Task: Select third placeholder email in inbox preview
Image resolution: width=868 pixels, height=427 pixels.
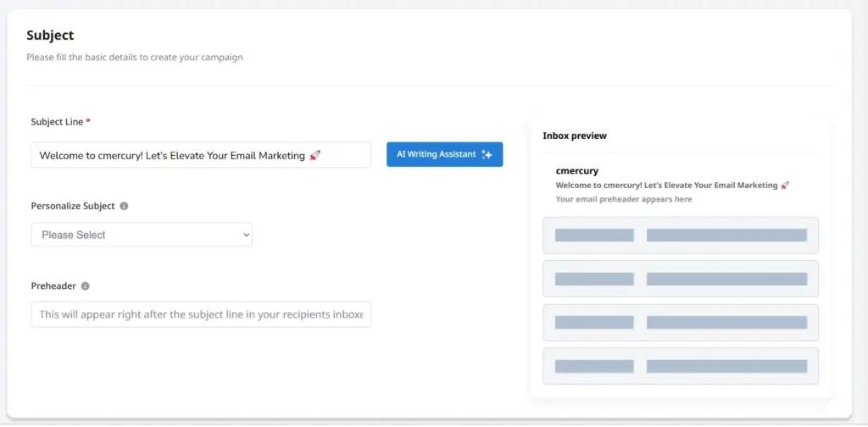Action: click(x=681, y=323)
